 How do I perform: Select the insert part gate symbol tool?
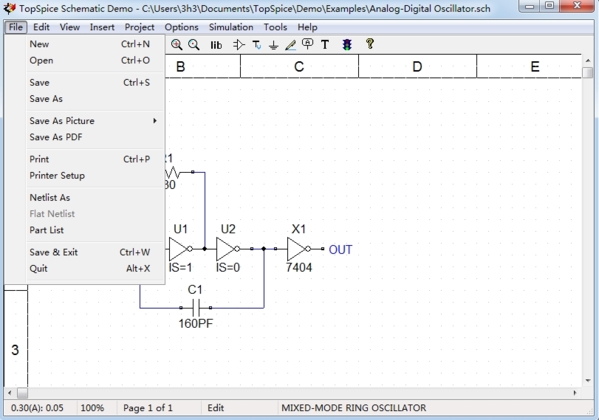pos(239,45)
